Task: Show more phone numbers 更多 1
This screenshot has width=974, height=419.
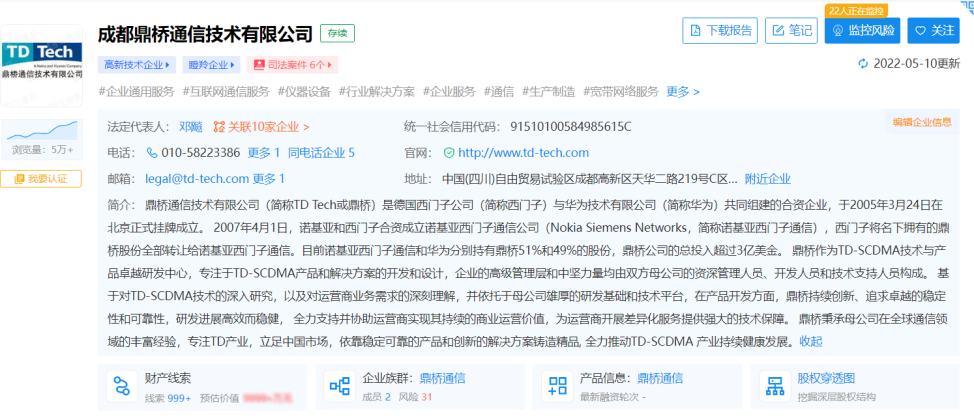Action: 264,153
